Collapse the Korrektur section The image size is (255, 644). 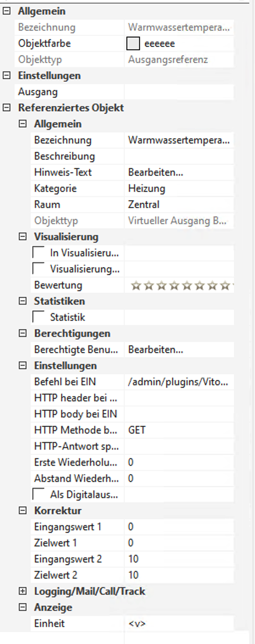point(23,511)
